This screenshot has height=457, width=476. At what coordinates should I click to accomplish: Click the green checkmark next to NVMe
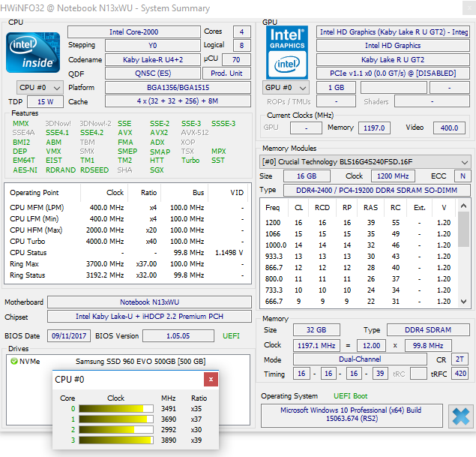pyautogui.click(x=14, y=361)
